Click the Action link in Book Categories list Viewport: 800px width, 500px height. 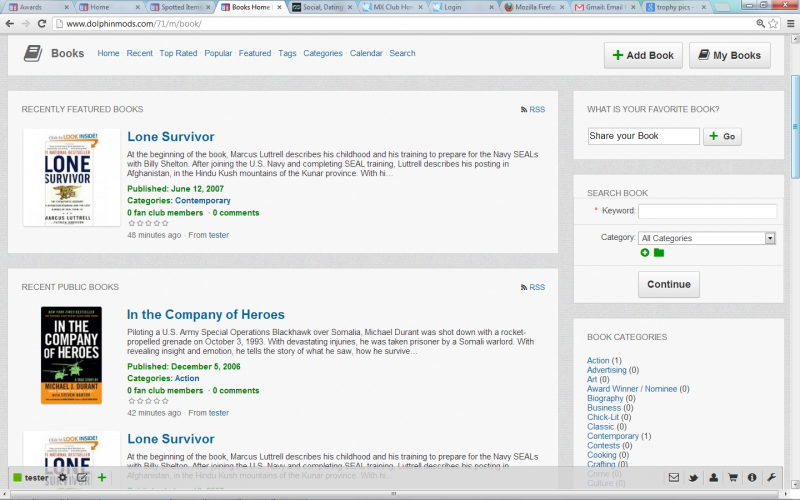(598, 360)
